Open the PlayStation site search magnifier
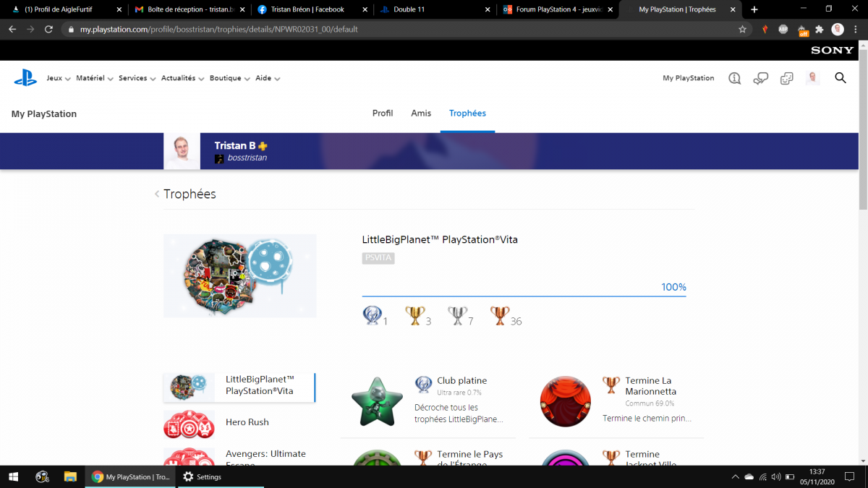The image size is (868, 488). [x=841, y=78]
